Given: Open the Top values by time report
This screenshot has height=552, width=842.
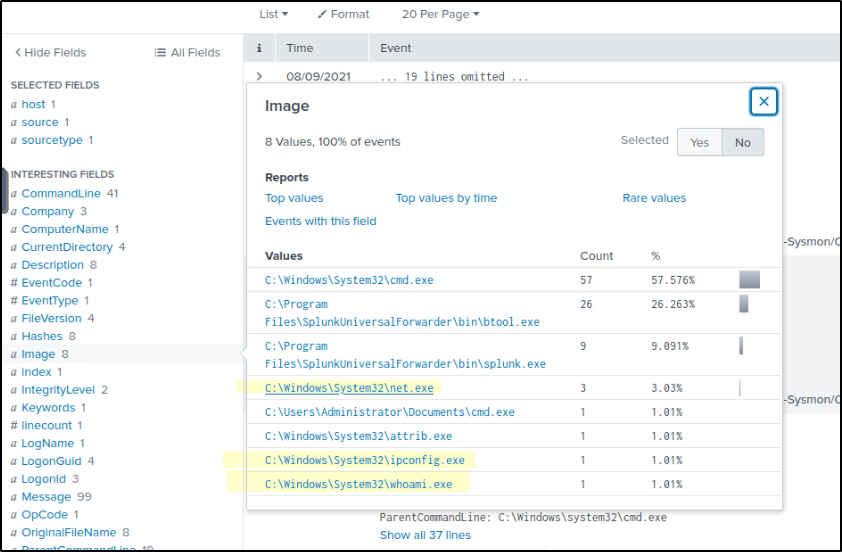Looking at the screenshot, I should 446,198.
